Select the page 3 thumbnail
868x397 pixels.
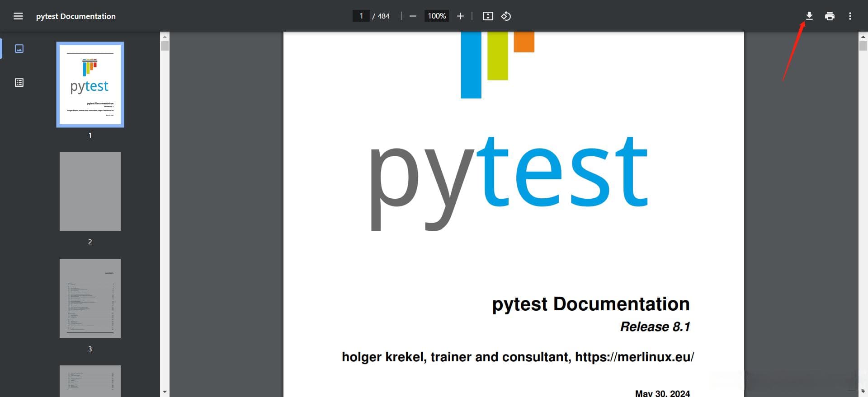(x=90, y=298)
